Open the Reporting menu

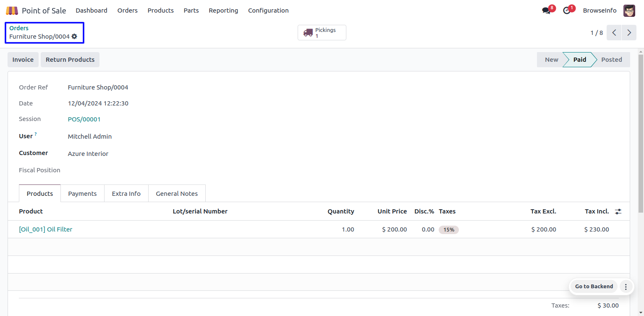click(223, 11)
